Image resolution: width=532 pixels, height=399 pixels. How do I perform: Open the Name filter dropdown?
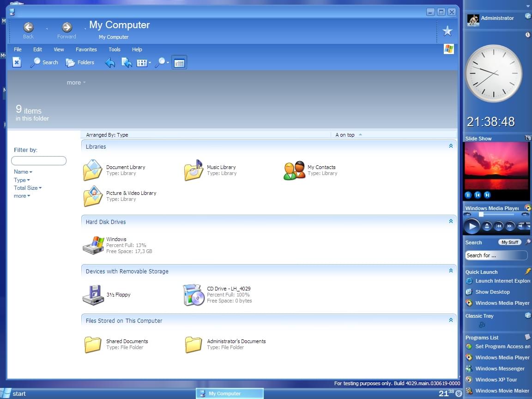point(23,172)
